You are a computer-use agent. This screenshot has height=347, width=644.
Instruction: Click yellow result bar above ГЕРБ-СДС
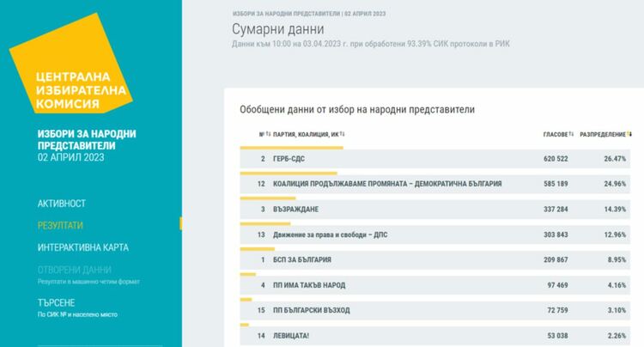point(292,148)
